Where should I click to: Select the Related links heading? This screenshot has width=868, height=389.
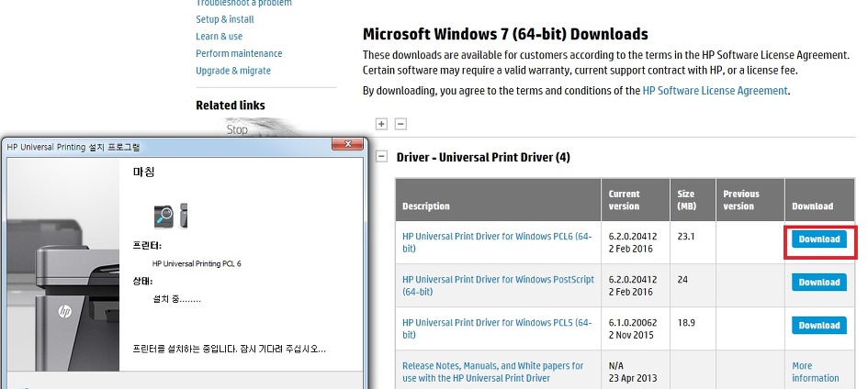coord(231,106)
